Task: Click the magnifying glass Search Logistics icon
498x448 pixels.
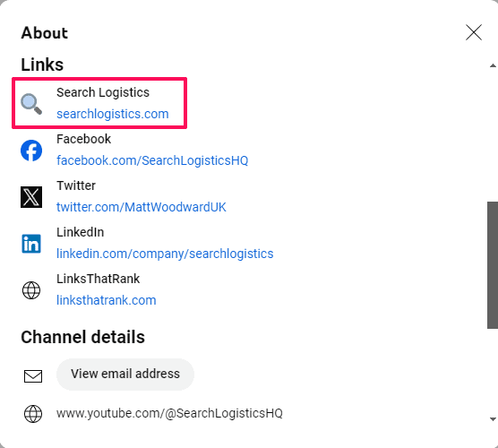Action: [31, 104]
